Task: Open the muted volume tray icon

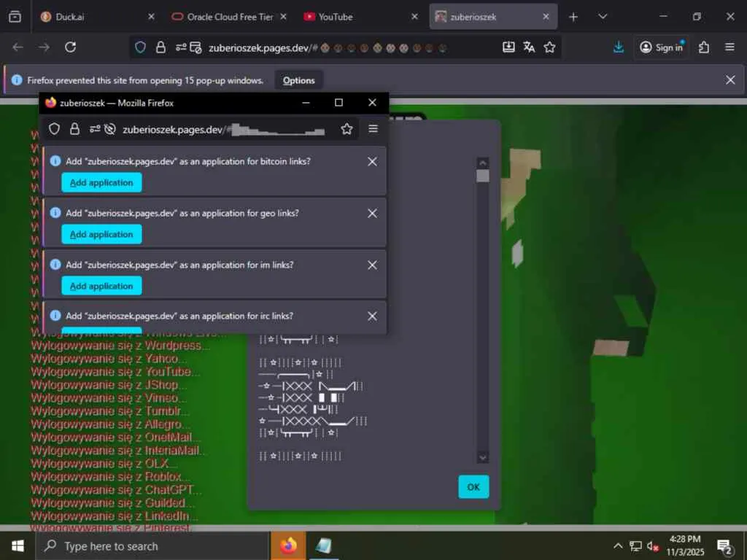Action: click(652, 546)
